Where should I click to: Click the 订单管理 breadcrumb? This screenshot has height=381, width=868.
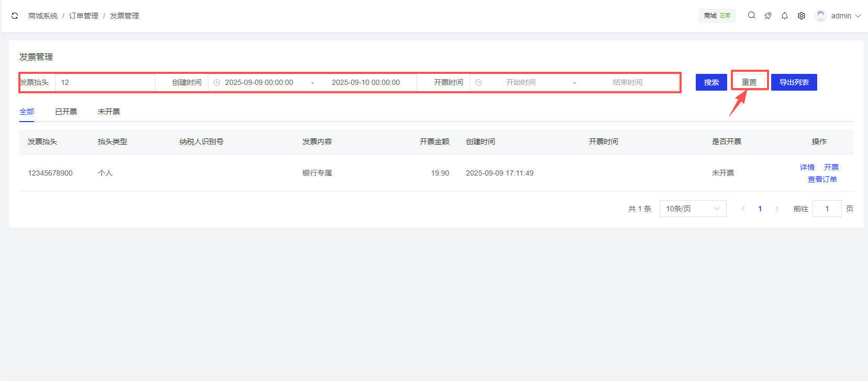[84, 16]
